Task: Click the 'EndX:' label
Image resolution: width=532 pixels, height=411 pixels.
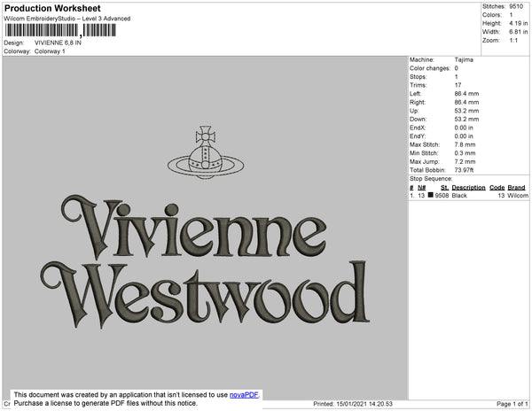Action: 418,128
